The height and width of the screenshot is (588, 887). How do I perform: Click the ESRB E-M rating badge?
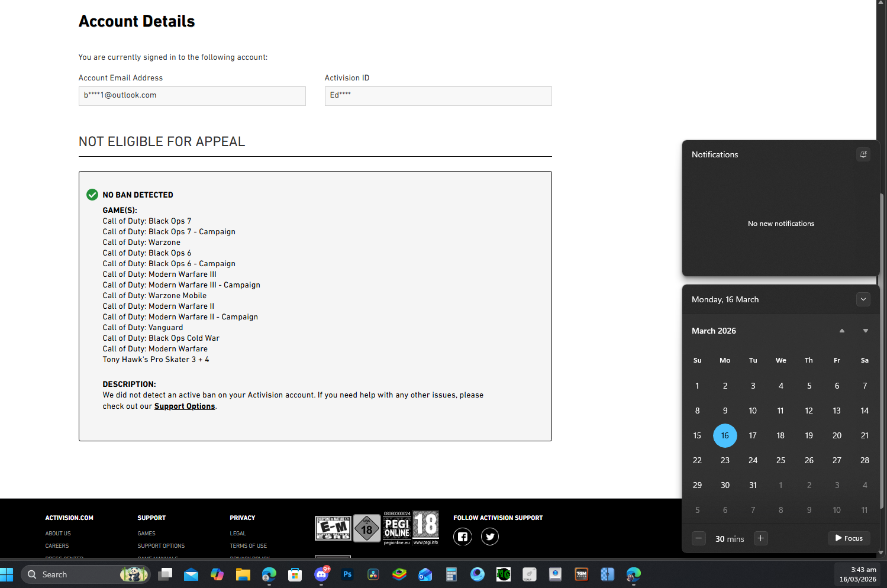[x=333, y=528]
